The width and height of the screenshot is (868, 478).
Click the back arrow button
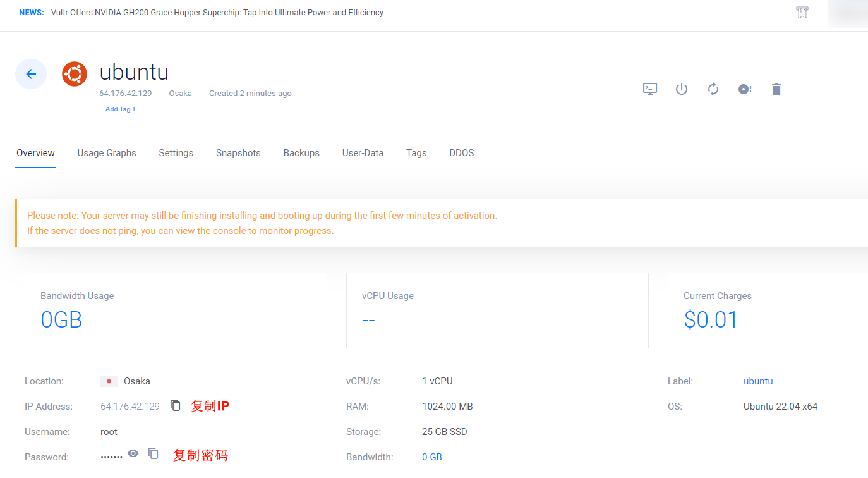31,74
